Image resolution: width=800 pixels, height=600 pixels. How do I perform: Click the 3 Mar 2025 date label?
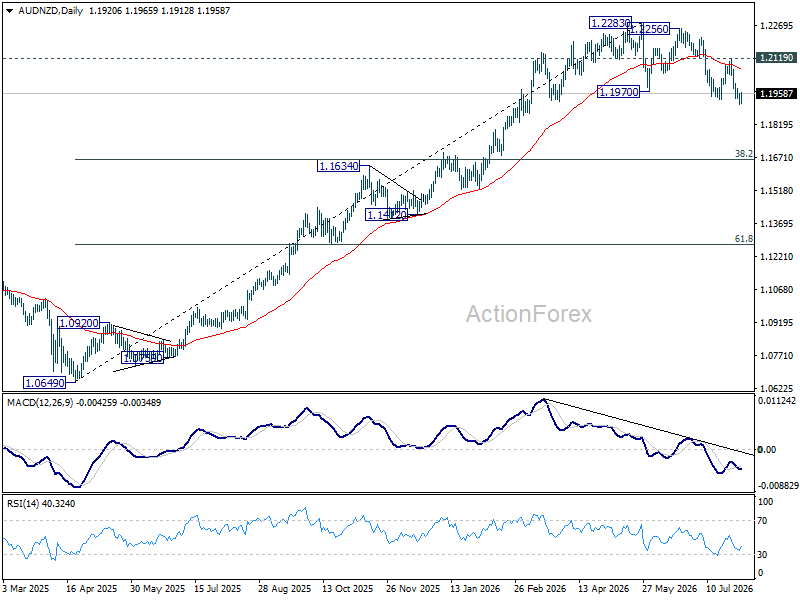pos(26,589)
